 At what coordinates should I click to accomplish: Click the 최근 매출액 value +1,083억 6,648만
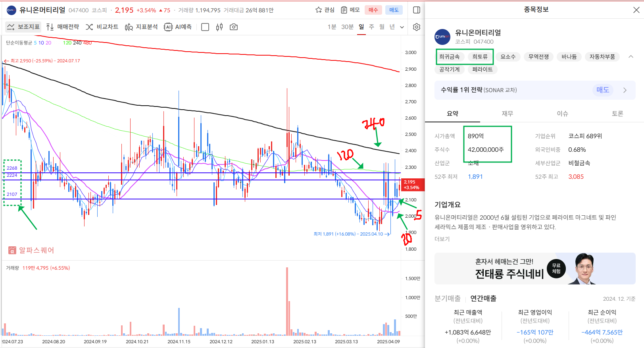tap(468, 332)
